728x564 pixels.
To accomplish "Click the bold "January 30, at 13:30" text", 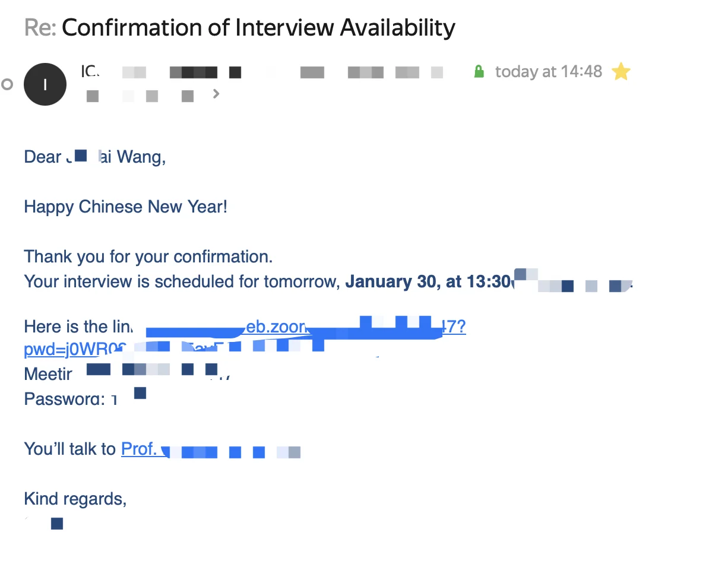I will click(x=428, y=281).
